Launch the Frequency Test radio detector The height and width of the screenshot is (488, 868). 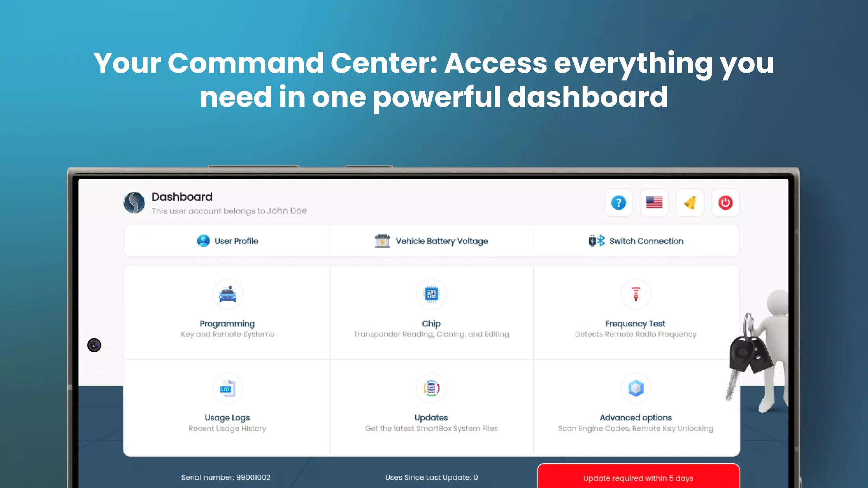pos(635,310)
